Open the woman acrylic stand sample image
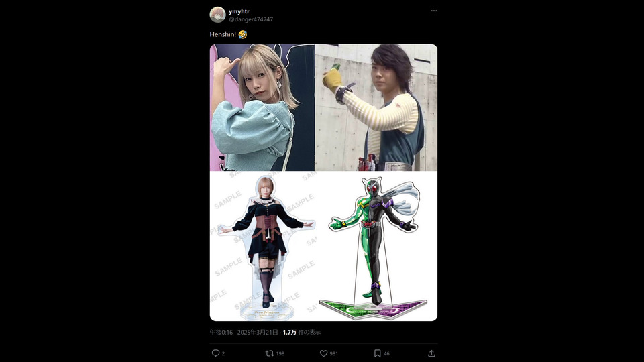 pyautogui.click(x=262, y=246)
